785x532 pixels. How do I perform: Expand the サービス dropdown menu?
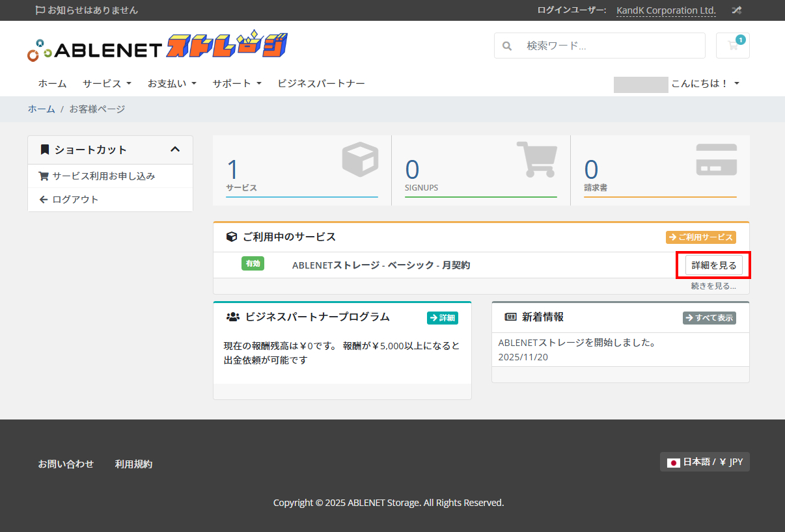107,83
